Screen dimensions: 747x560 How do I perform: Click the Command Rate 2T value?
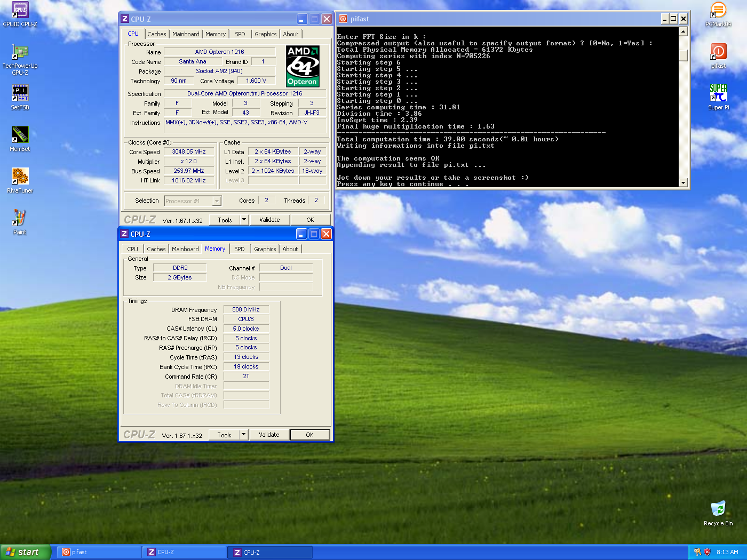point(246,376)
